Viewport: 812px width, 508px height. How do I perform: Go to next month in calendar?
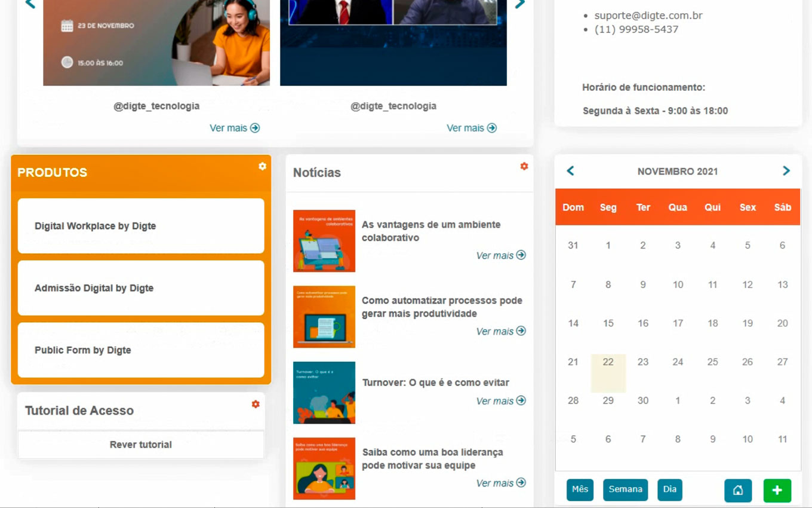[786, 171]
